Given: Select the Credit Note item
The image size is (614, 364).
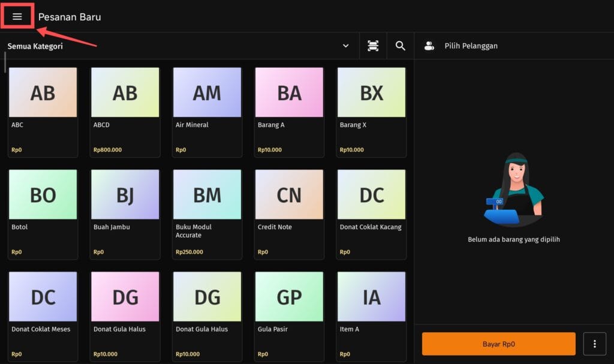Looking at the screenshot, I should (x=289, y=214).
